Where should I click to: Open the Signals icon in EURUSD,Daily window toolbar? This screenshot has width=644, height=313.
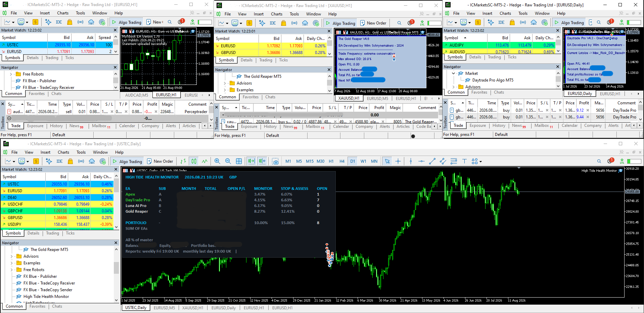pos(523,22)
